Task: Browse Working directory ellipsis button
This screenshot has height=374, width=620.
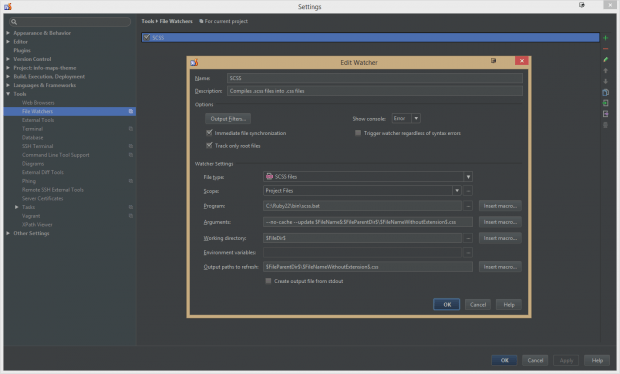Action: pos(468,238)
